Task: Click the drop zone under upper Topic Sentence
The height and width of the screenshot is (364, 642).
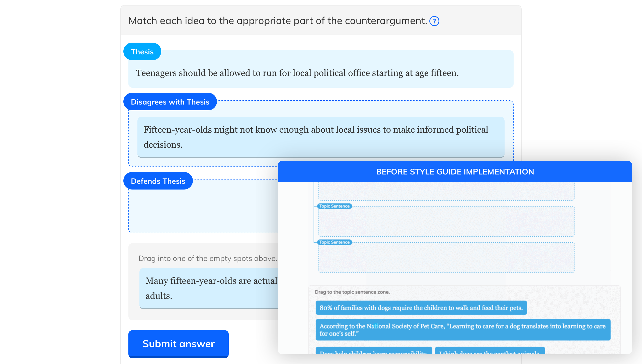Action: (x=446, y=222)
